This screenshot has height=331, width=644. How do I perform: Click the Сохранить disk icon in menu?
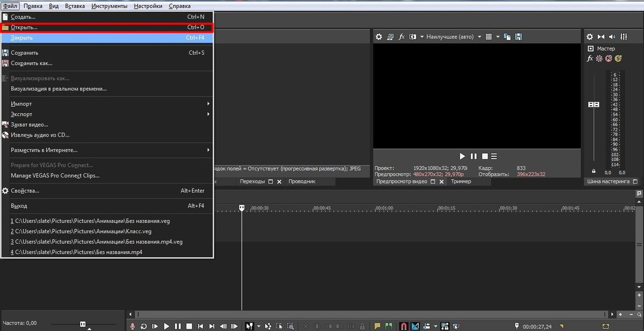(5, 53)
